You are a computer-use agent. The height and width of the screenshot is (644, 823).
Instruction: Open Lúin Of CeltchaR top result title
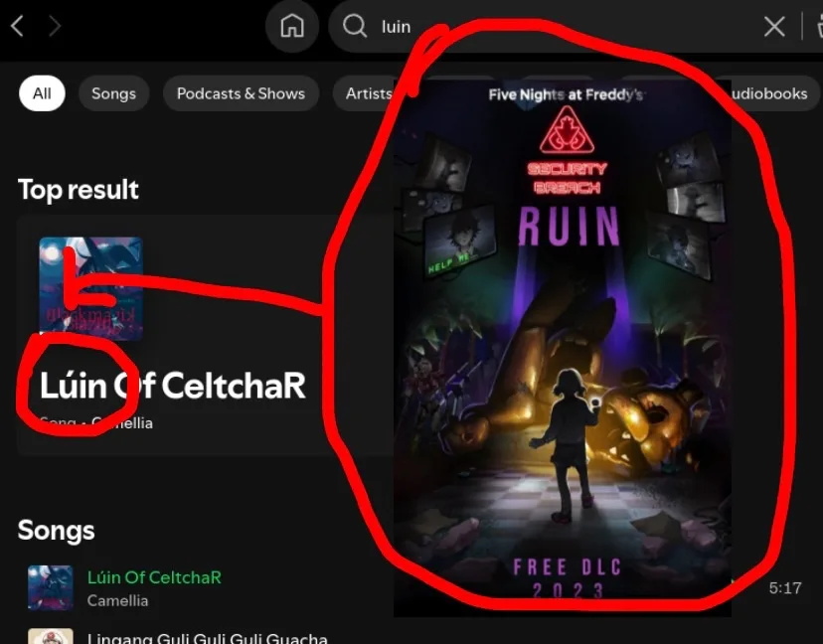[x=172, y=386]
